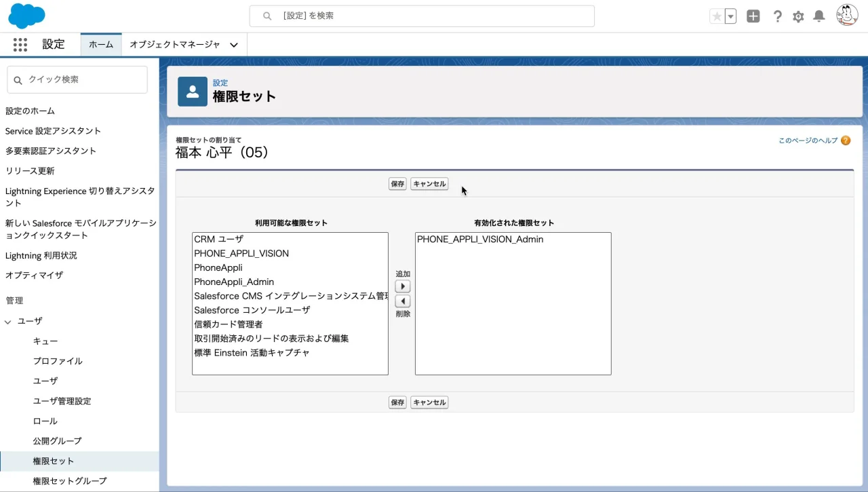Screen dimensions: 868x492
Task: Open キュー under ユーザ
Action: 45,341
